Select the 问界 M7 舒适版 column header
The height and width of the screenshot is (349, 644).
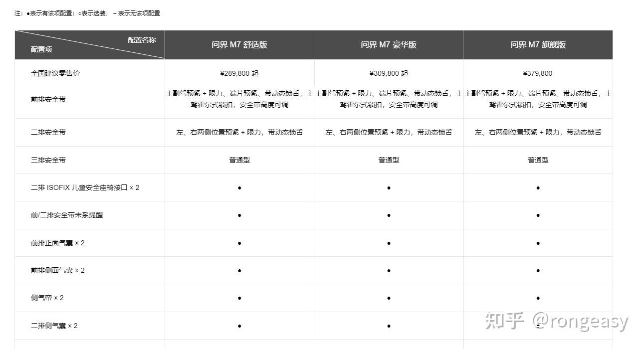tap(239, 44)
